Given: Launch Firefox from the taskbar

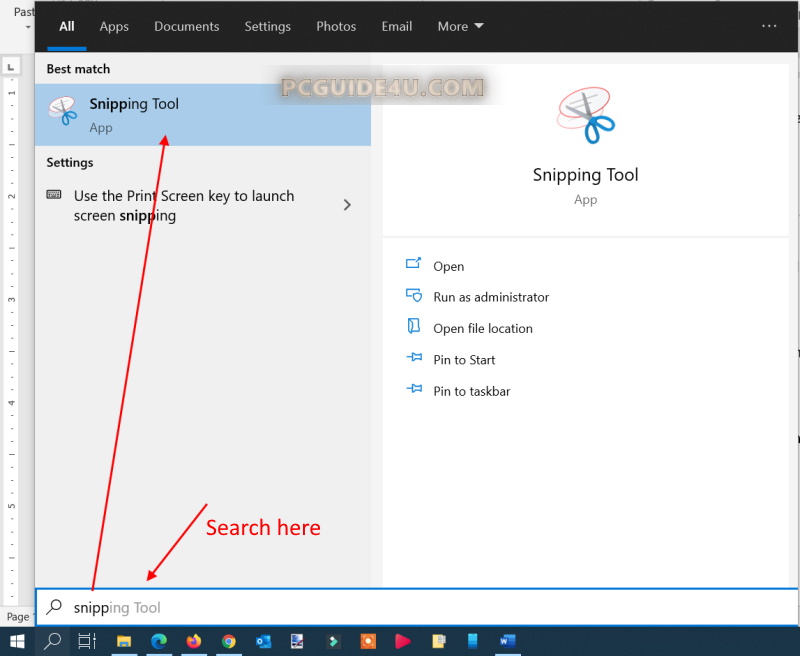Looking at the screenshot, I should [x=194, y=641].
